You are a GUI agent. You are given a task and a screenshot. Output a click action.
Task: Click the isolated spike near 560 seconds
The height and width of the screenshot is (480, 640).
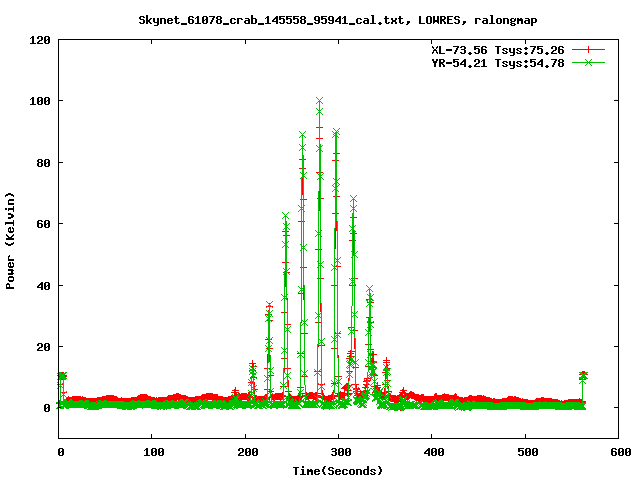(x=583, y=376)
